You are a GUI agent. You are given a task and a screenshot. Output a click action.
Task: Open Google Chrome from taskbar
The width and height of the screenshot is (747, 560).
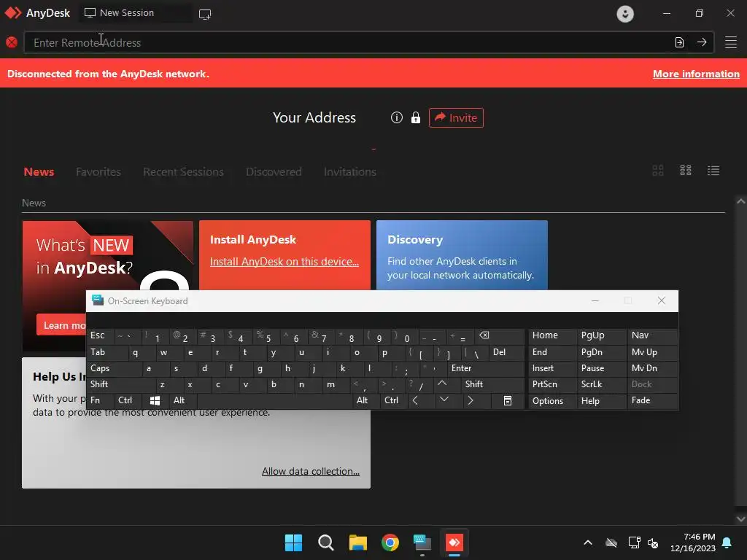point(390,542)
